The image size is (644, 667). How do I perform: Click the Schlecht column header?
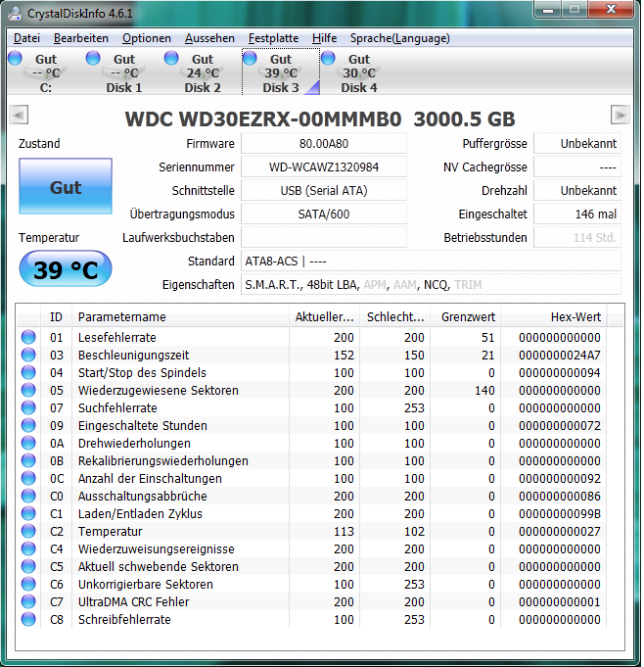(395, 317)
